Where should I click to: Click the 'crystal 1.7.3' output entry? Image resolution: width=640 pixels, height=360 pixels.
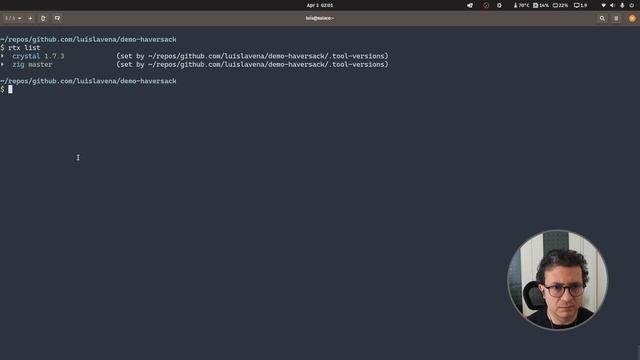point(38,56)
